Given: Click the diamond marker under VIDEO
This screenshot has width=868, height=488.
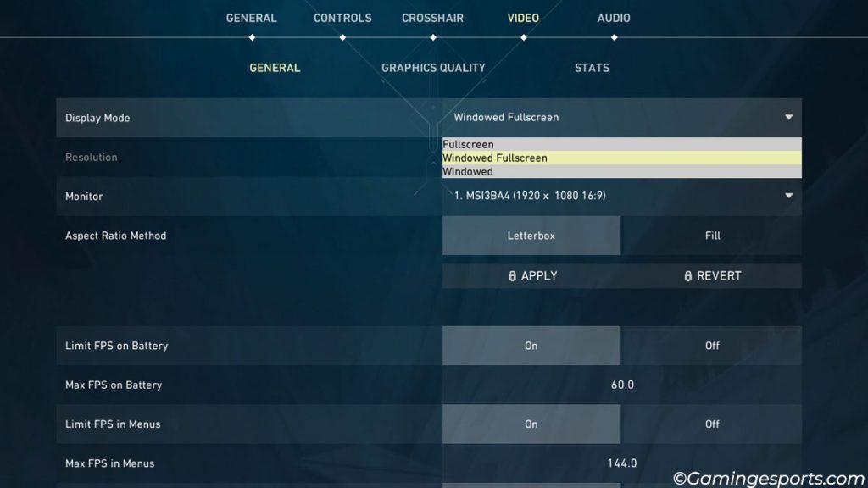Looking at the screenshot, I should coord(523,36).
